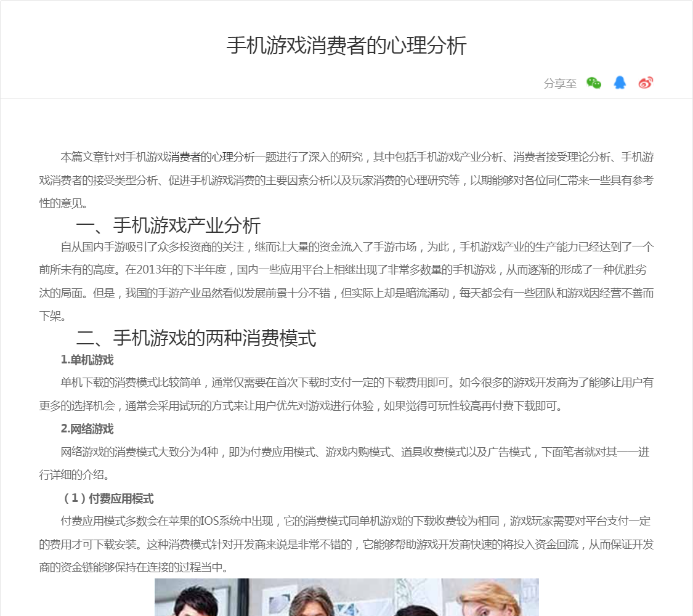Click the subheading 1.单机游戏
This screenshot has width=693, height=616.
point(87,360)
